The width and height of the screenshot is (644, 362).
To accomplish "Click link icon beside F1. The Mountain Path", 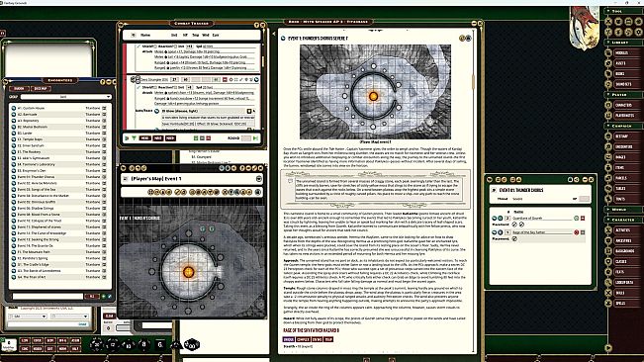I will pos(14,252).
